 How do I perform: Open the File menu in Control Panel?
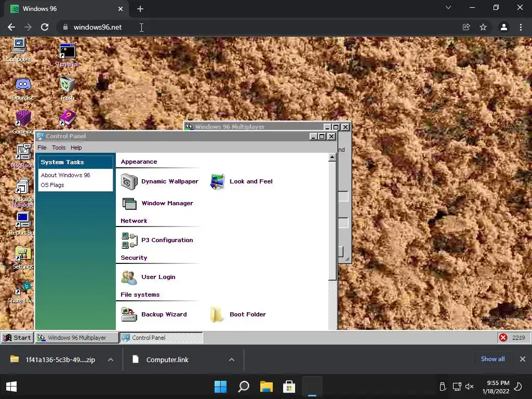pos(42,148)
